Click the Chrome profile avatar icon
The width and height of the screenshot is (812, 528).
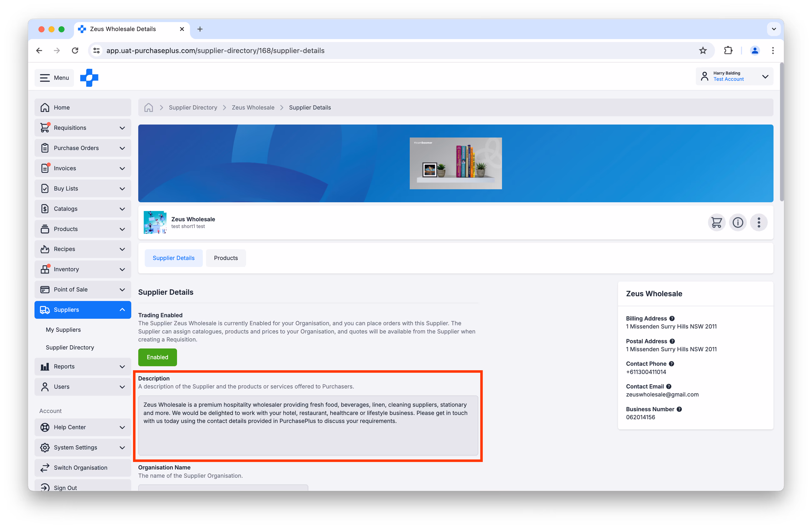(755, 51)
